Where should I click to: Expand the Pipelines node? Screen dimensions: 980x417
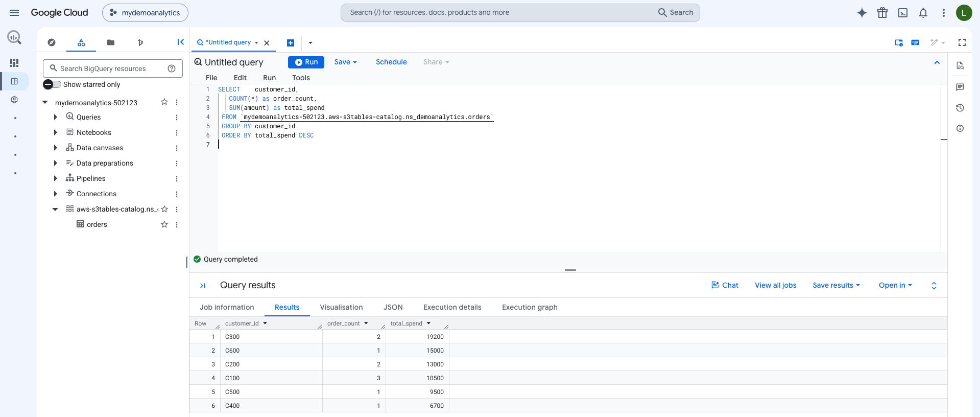point(55,178)
